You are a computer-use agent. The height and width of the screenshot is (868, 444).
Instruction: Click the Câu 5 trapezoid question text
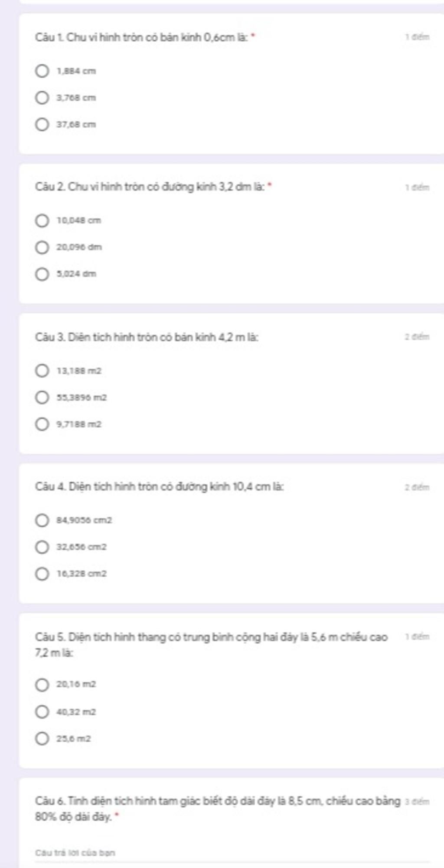[211, 644]
